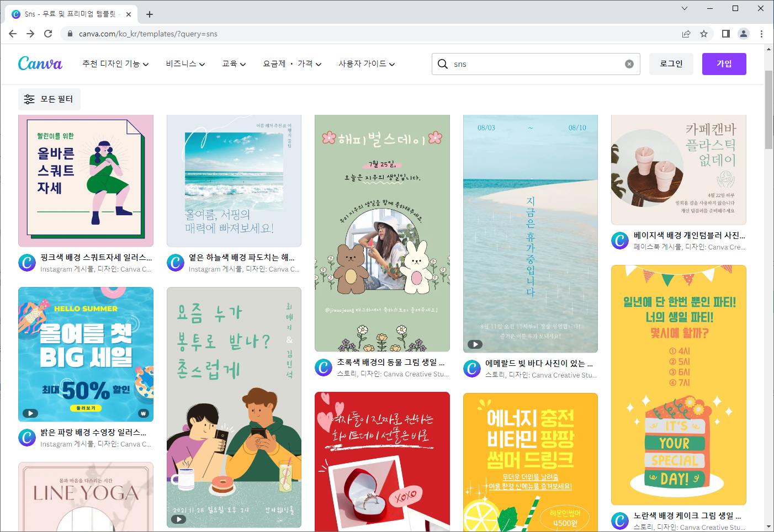The width and height of the screenshot is (774, 532).
Task: Open the ocean wave surfing template
Action: [x=234, y=180]
